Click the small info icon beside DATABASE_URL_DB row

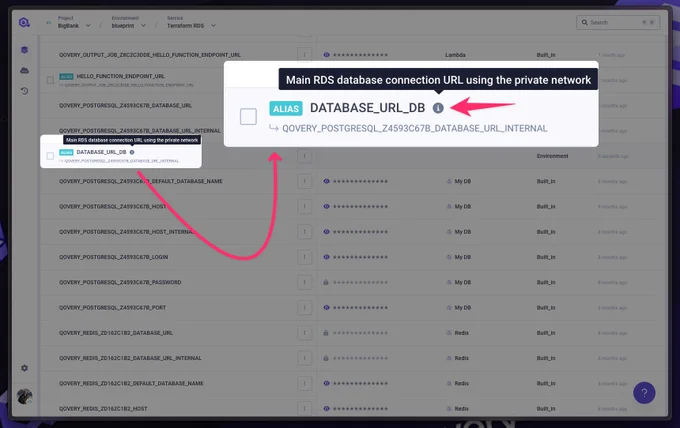click(x=132, y=152)
